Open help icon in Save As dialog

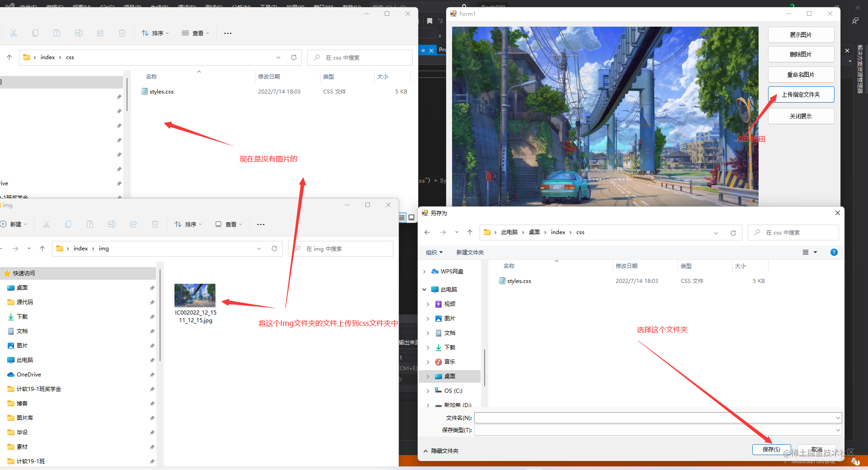click(x=834, y=252)
